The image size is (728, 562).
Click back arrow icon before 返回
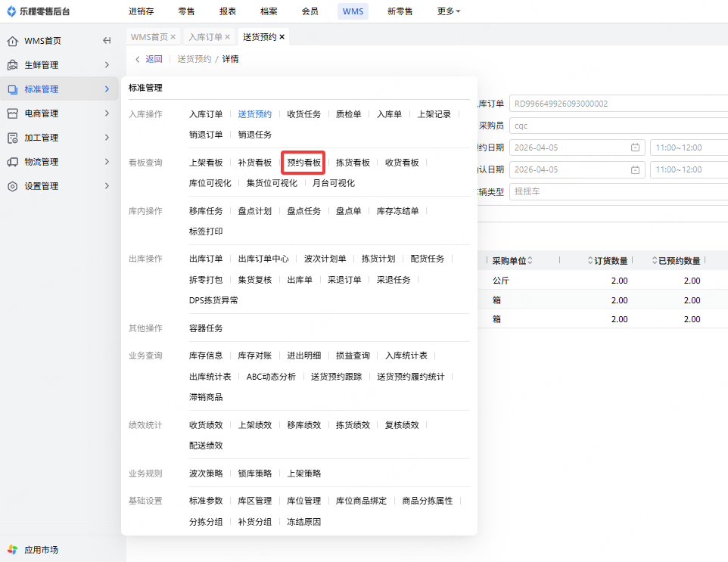138,59
